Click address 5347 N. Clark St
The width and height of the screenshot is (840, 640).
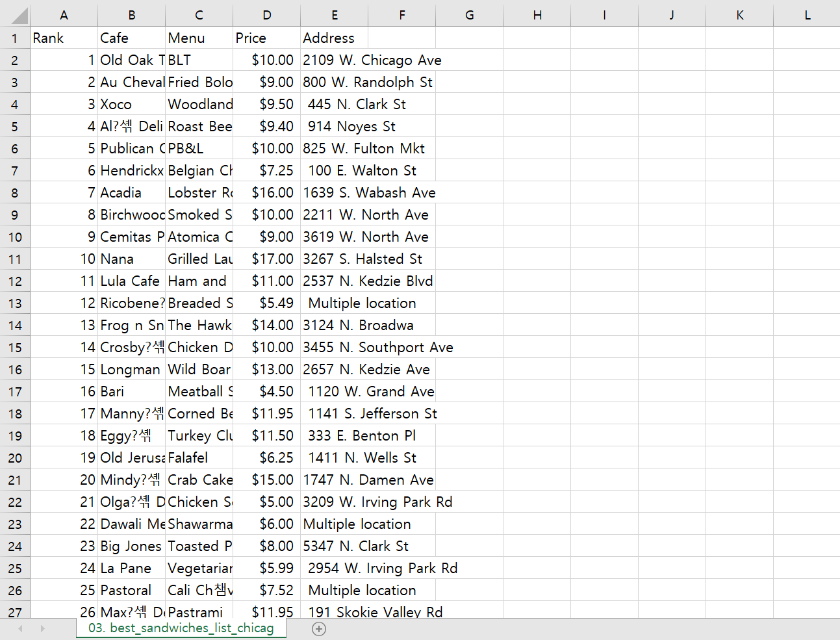point(355,546)
